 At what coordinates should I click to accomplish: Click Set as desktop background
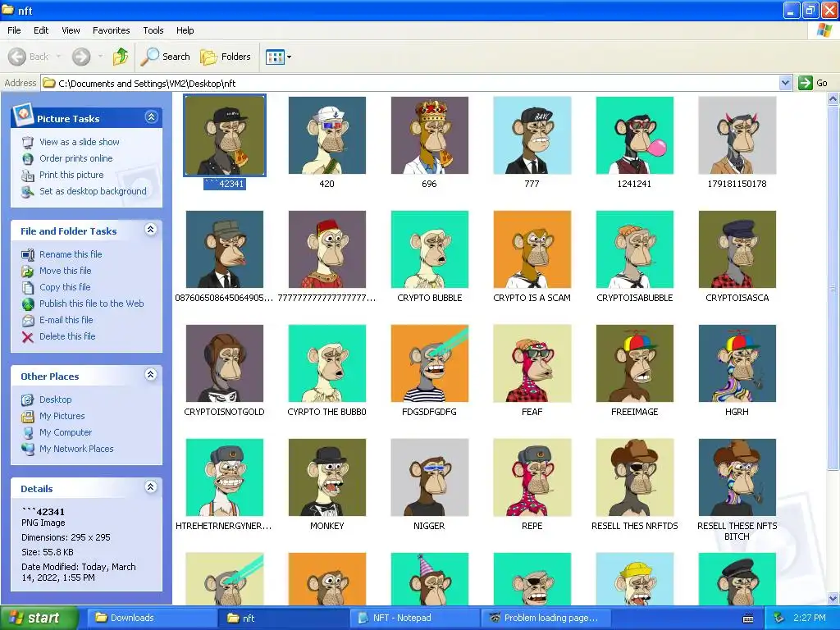point(93,191)
